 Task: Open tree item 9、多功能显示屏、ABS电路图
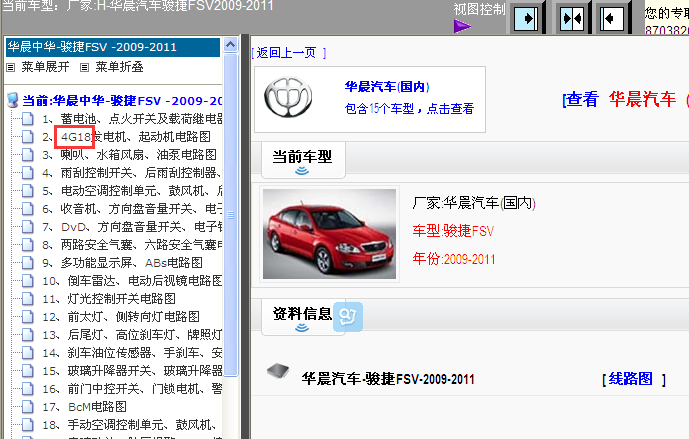pos(123,263)
